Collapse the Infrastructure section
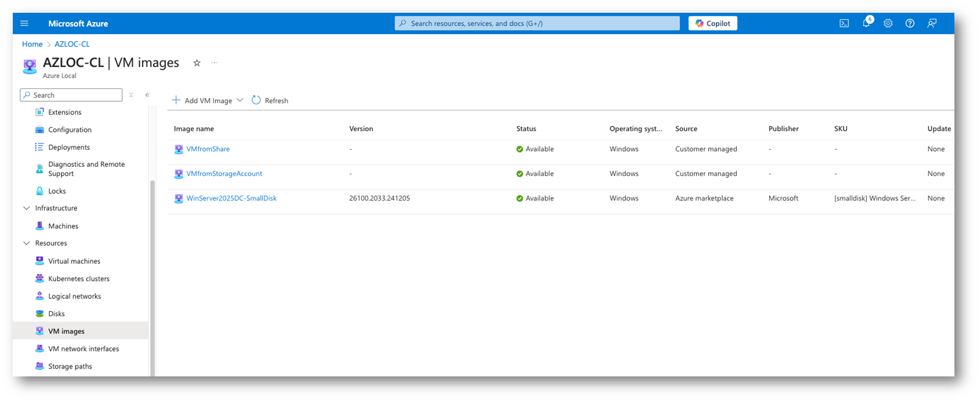The image size is (980, 402). [26, 208]
